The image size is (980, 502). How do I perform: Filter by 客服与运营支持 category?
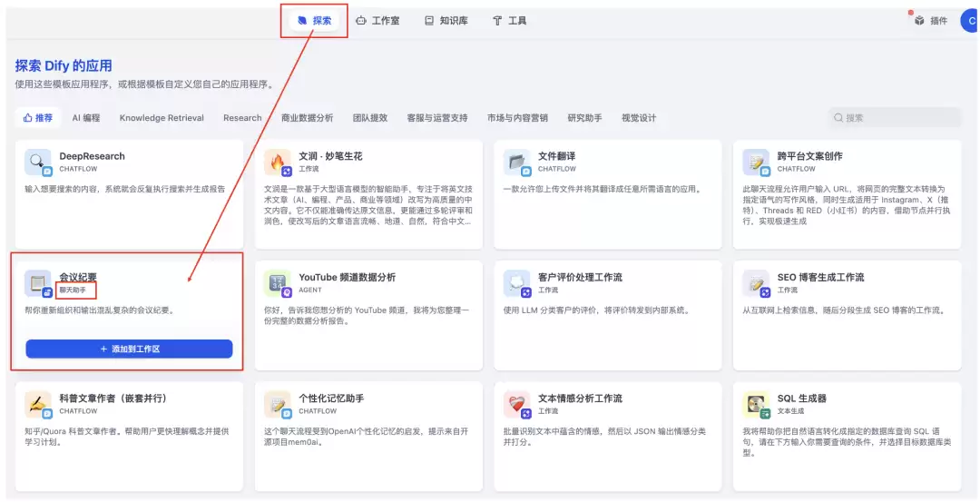point(436,117)
